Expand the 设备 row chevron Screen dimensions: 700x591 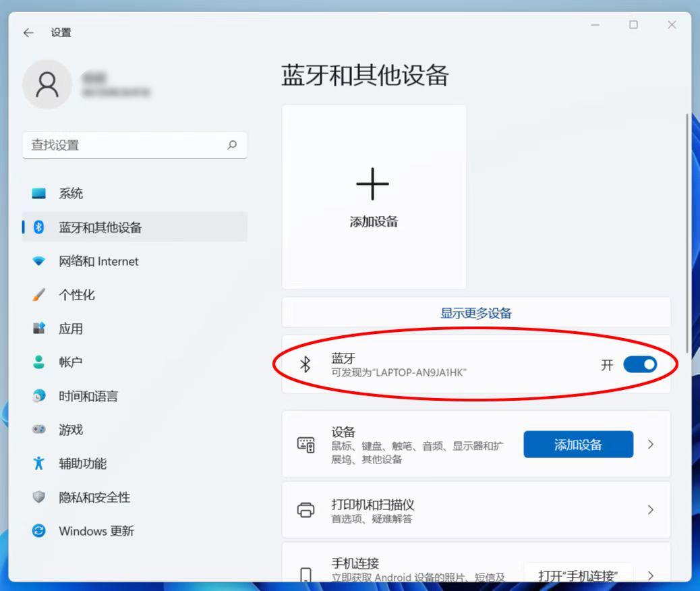point(651,445)
